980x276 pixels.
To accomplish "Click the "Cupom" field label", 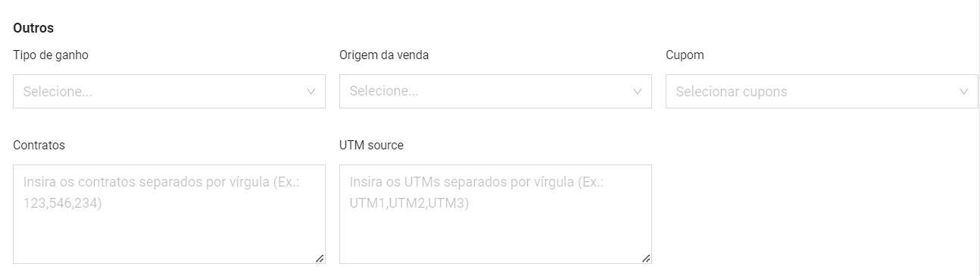I will [x=685, y=55].
